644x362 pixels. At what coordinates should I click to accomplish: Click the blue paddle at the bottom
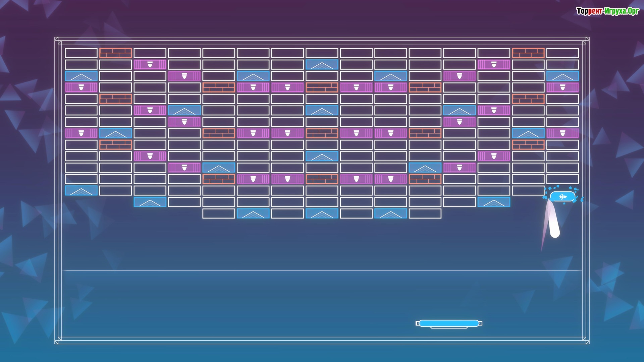coord(449,323)
